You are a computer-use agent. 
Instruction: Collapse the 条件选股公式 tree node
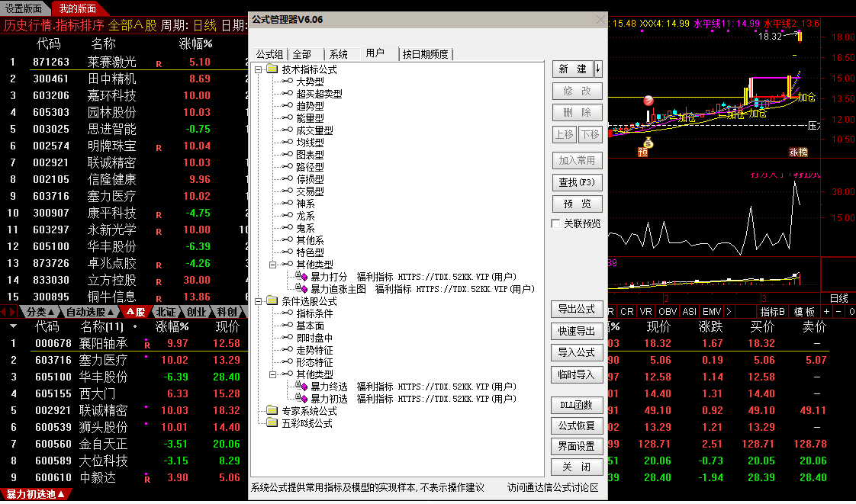point(258,301)
